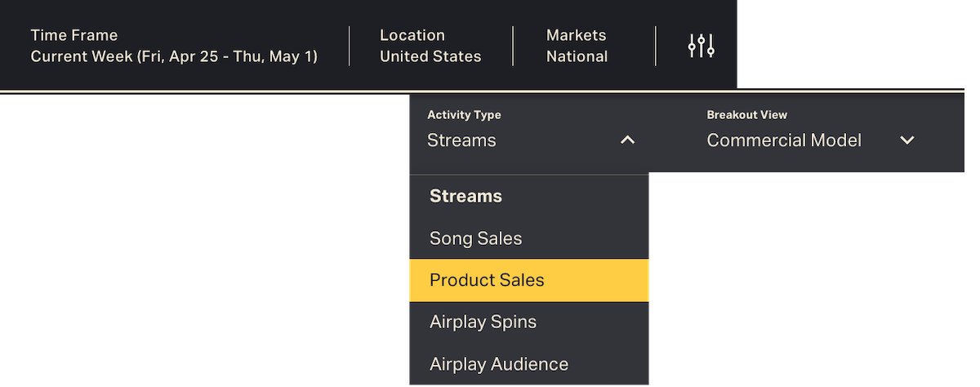Collapse Activity Type with the up chevron

click(x=627, y=140)
